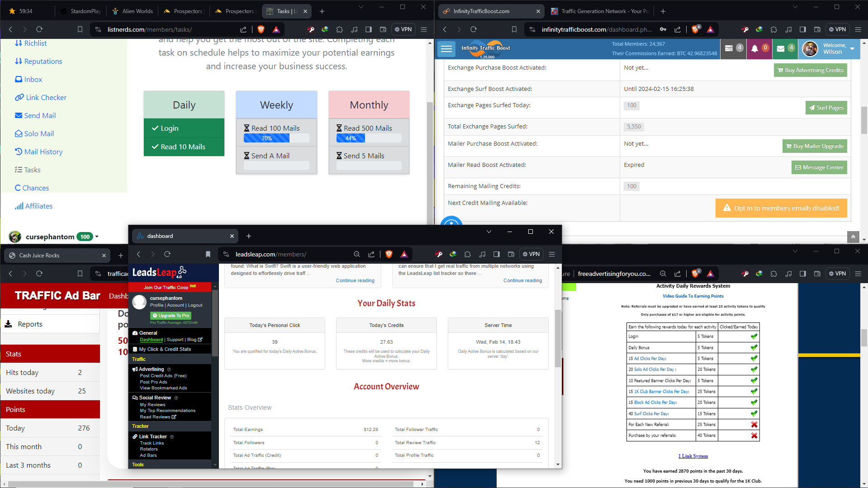Click the LeadsLeap address bar

[290, 254]
